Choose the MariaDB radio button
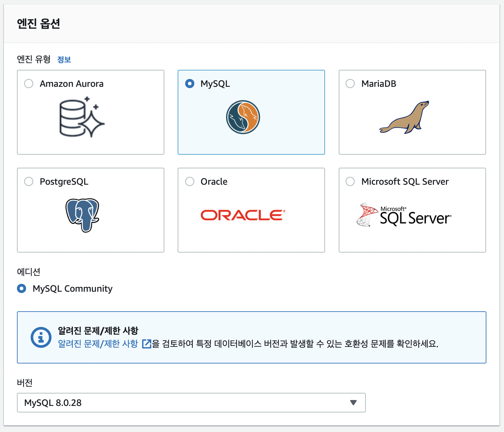Image resolution: width=504 pixels, height=432 pixels. click(x=350, y=84)
